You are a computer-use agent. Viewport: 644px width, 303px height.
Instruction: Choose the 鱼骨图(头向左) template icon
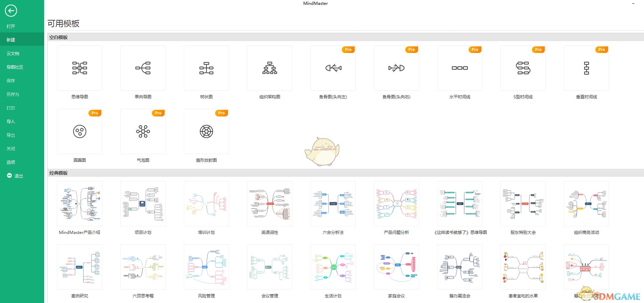[x=333, y=68]
